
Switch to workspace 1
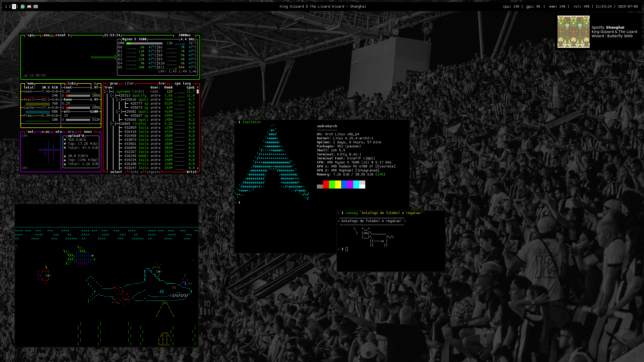(x=6, y=7)
